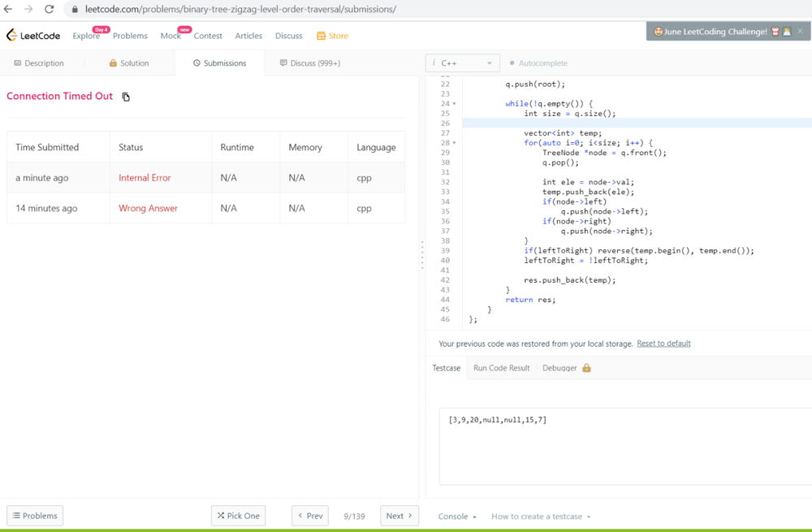Open the Wrong Answer submission
The height and width of the screenshot is (532, 812).
click(148, 208)
